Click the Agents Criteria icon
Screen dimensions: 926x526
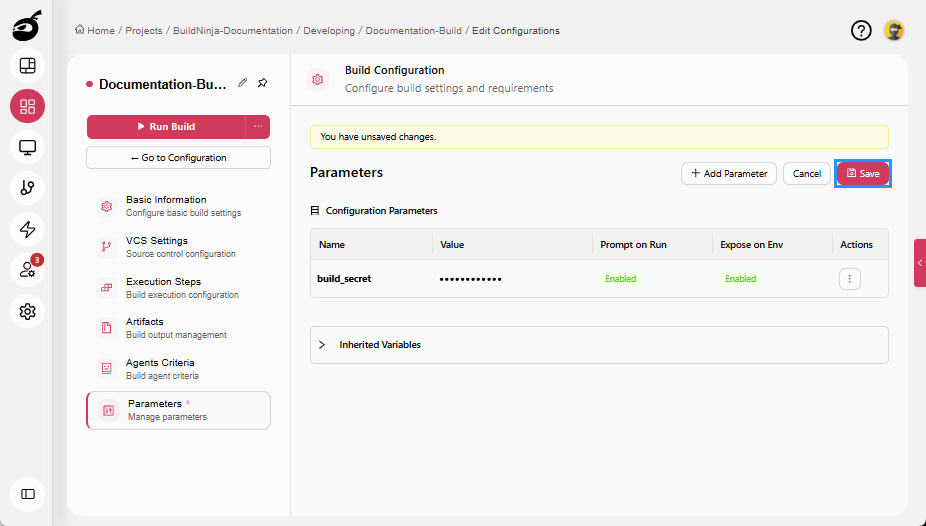pyautogui.click(x=106, y=368)
